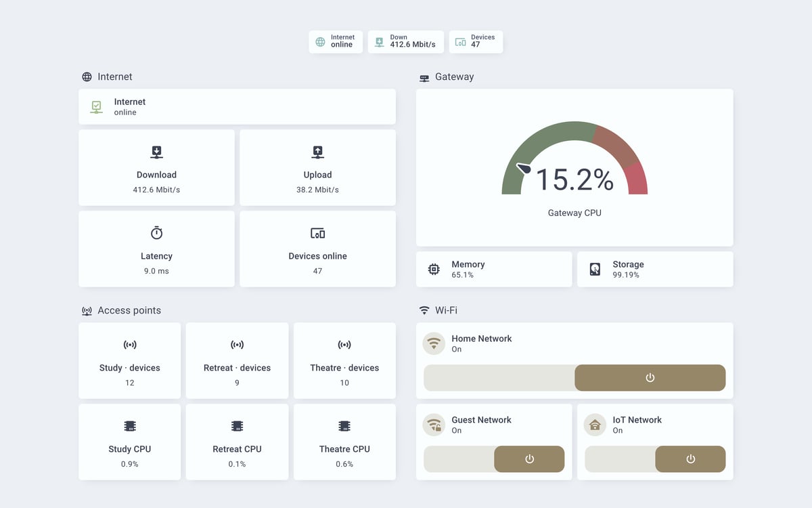Viewport: 812px width, 508px height.
Task: Click the Retreat devices count 9
Action: point(237,383)
